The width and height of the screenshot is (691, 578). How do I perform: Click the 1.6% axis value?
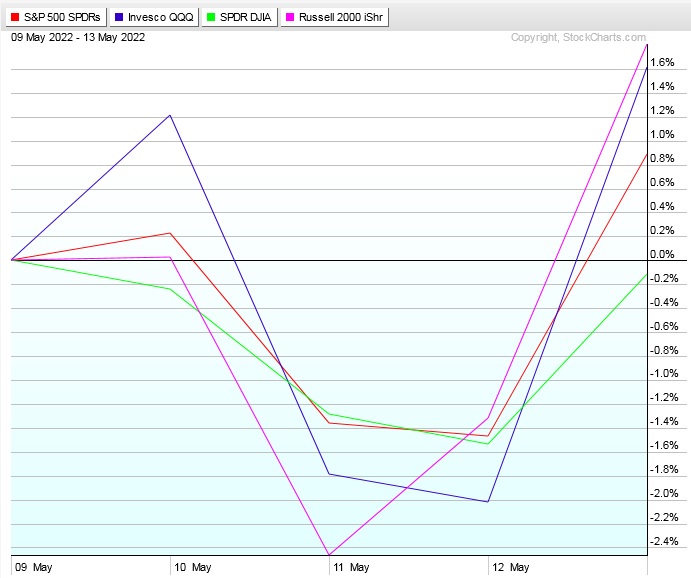click(x=662, y=63)
